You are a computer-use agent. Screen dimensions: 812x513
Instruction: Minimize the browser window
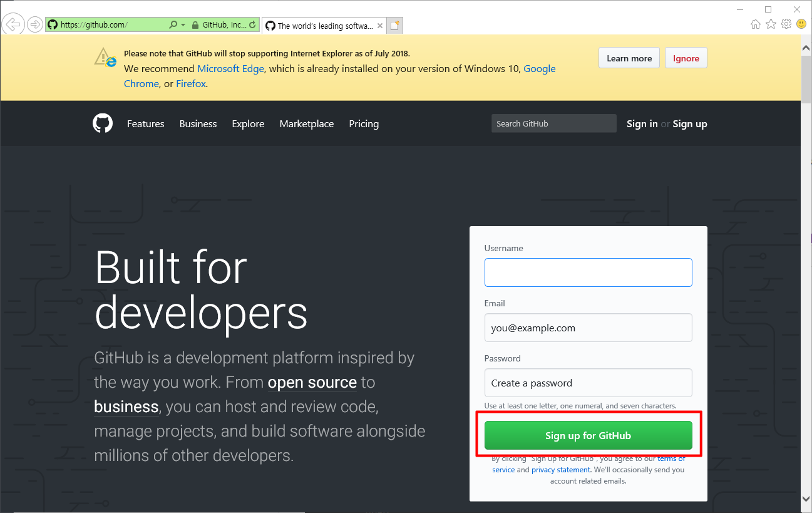pyautogui.click(x=740, y=9)
